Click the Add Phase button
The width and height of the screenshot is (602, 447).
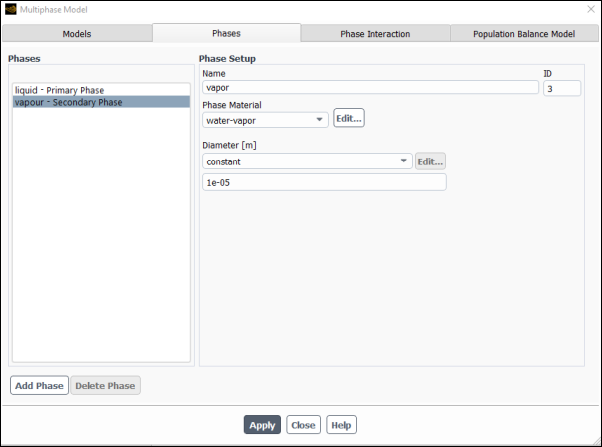tap(39, 385)
